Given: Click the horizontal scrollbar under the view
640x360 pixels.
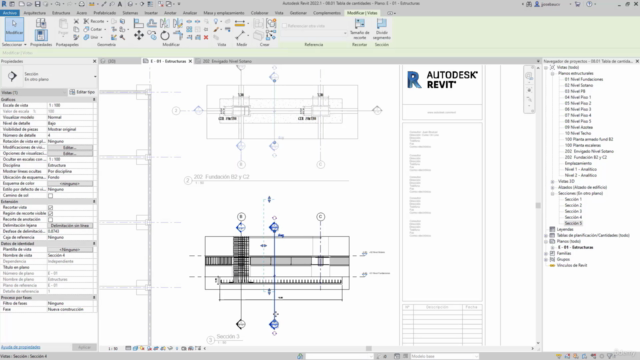Looking at the screenshot, I should [x=369, y=349].
